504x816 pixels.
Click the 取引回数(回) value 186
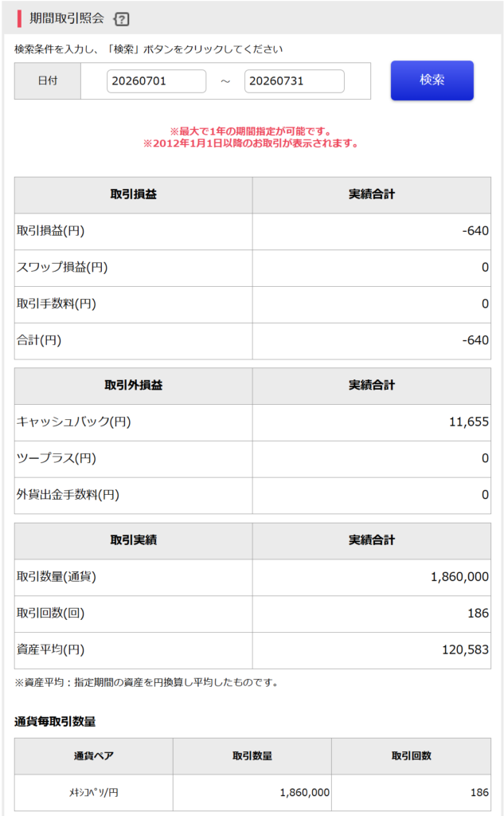pyautogui.click(x=478, y=614)
